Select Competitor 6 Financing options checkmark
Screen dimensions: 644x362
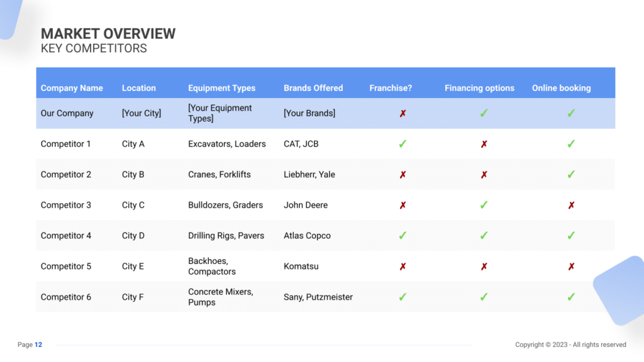[484, 297]
